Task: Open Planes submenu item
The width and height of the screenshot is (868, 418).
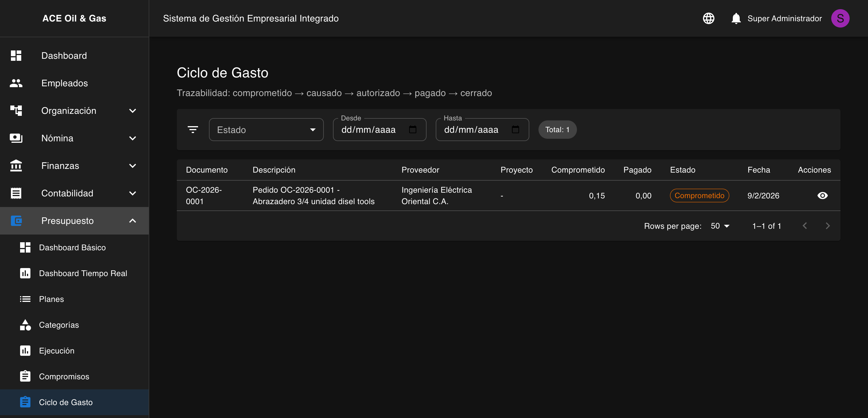Action: click(x=74, y=299)
